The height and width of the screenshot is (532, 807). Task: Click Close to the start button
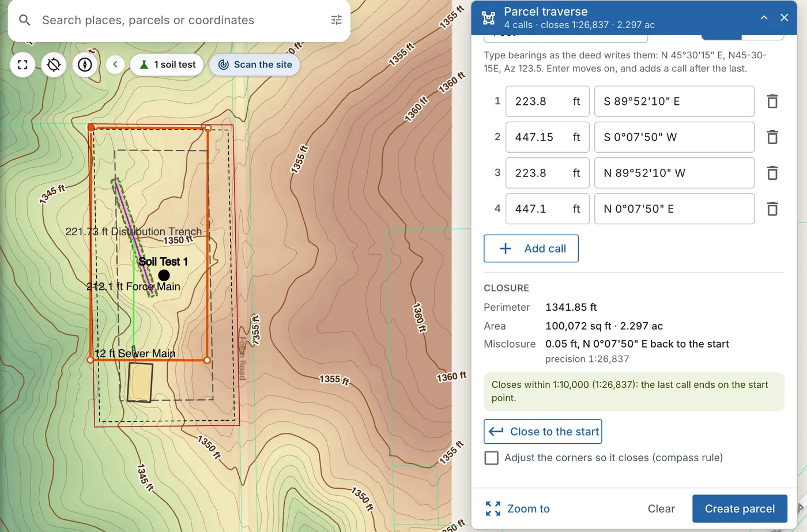pos(543,432)
